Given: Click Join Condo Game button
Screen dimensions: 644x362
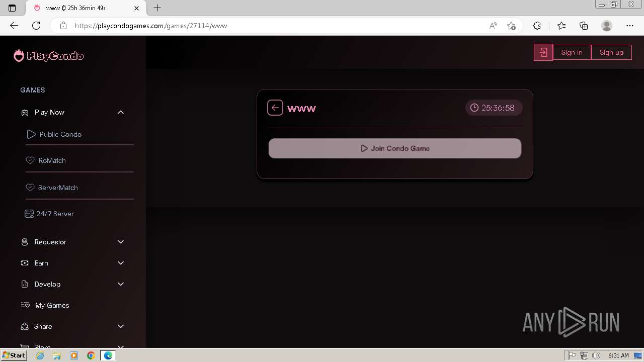Looking at the screenshot, I should (x=395, y=148).
